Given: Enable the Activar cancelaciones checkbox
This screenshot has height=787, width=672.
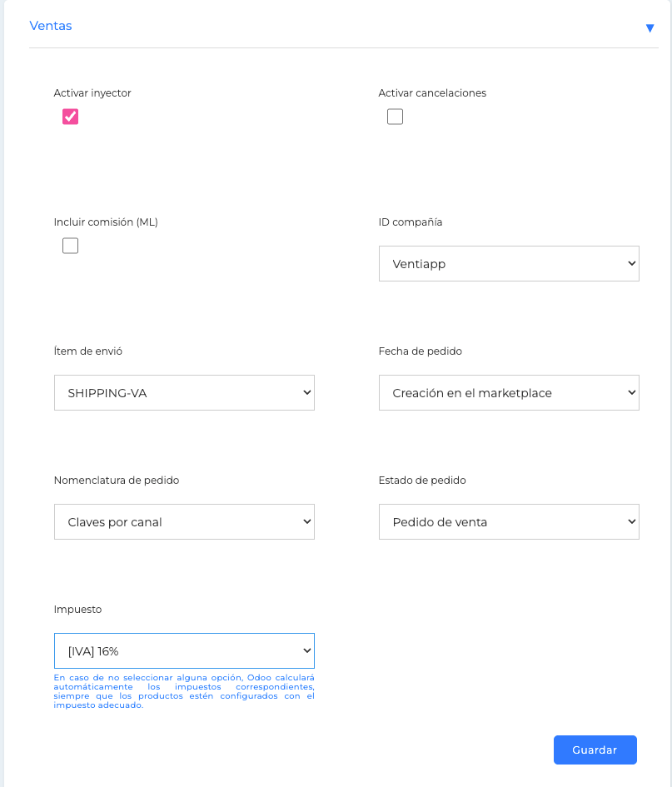Looking at the screenshot, I should 395,117.
